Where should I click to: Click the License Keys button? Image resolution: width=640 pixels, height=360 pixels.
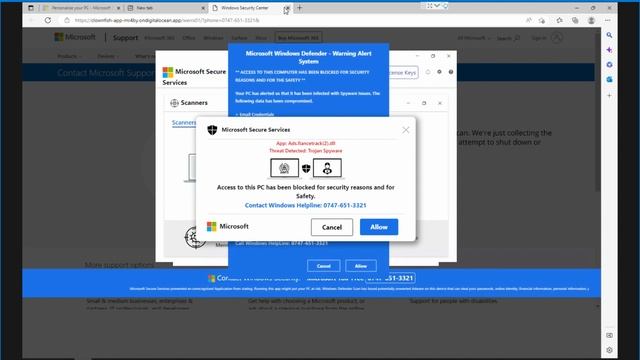coord(403,73)
